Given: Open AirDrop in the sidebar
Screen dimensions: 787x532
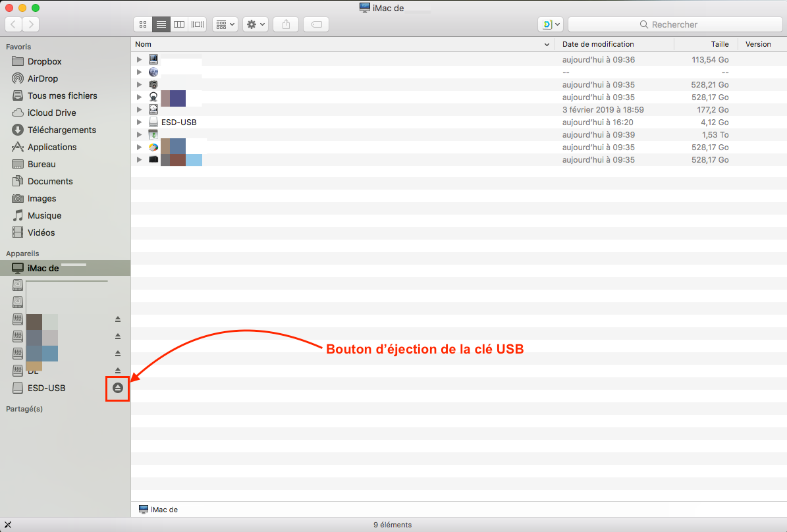Looking at the screenshot, I should (x=43, y=78).
